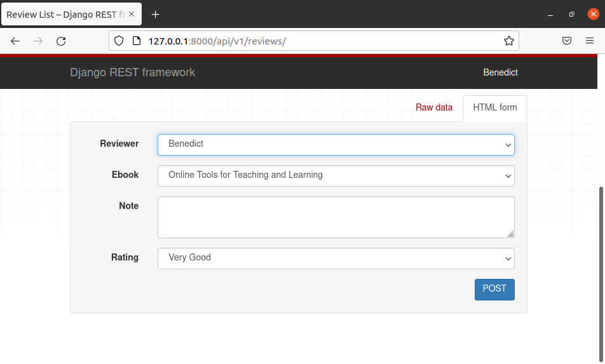
Task: Click inside the Note text area
Action: pos(336,217)
